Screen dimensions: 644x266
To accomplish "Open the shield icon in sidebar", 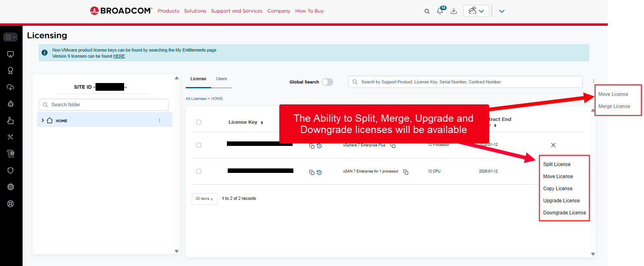I will coord(10,170).
